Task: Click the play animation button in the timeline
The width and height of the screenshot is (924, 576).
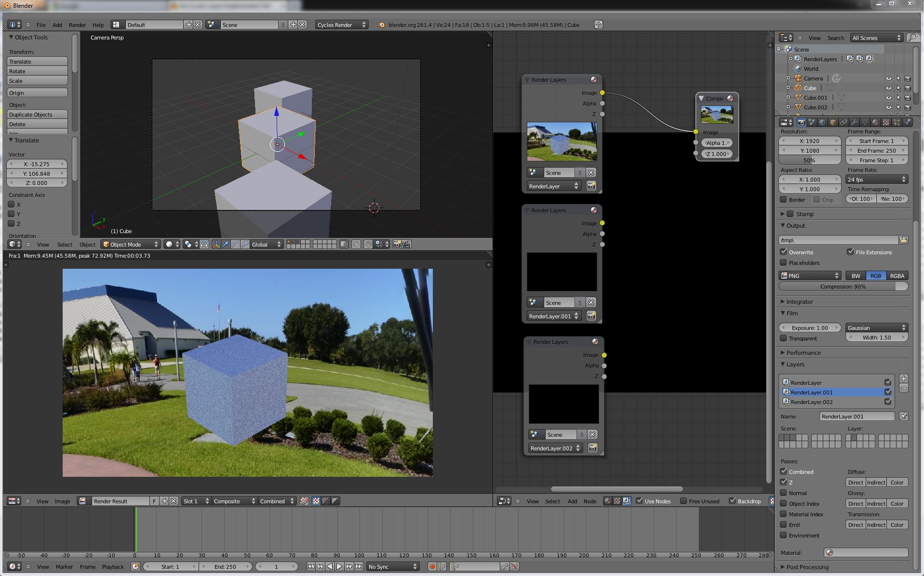Action: pos(339,567)
